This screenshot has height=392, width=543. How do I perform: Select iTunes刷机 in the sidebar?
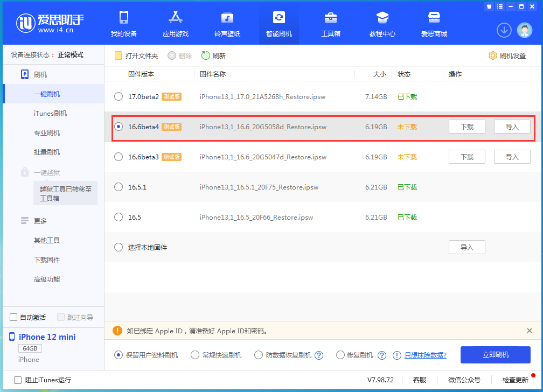[x=50, y=114]
